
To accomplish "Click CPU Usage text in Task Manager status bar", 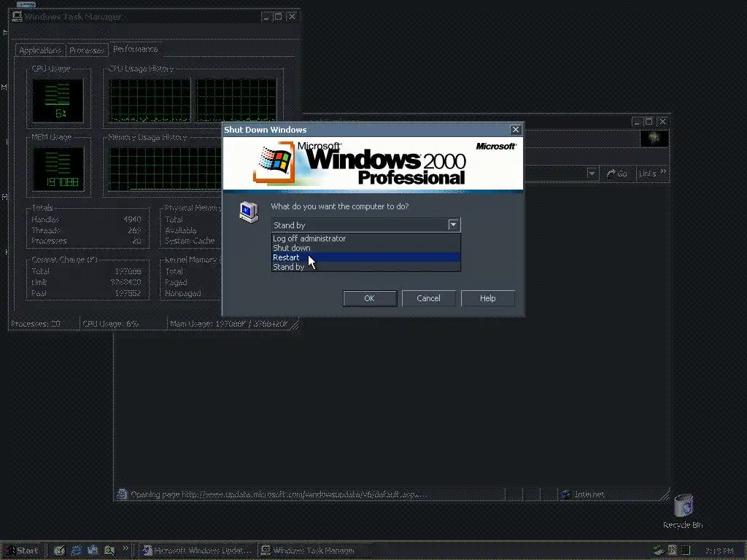I will tap(111, 324).
